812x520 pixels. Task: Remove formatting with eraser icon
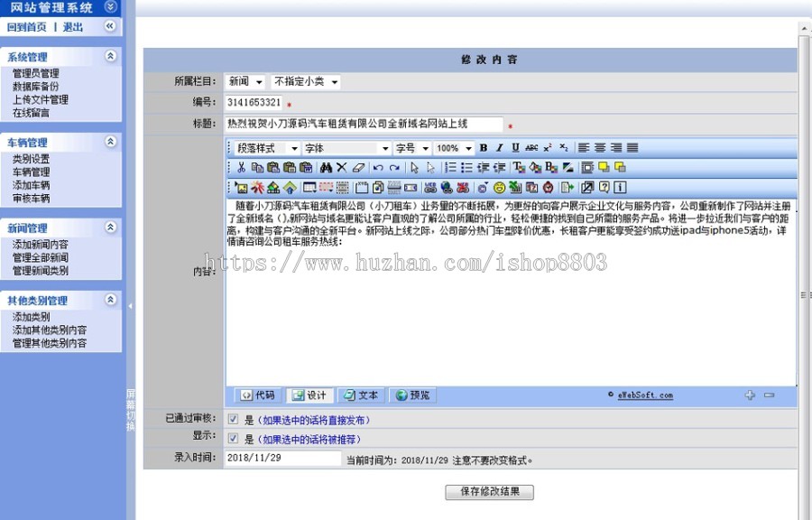click(358, 167)
